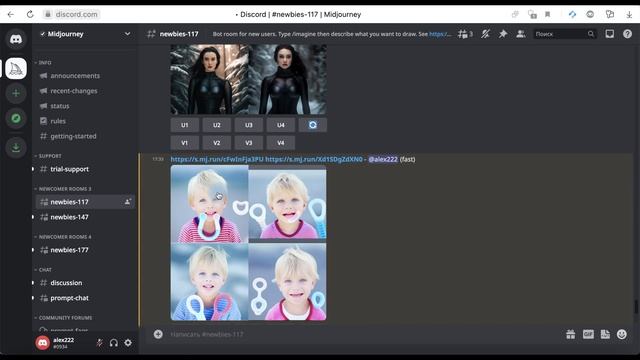Collapse NEWCOMER ROOMS 4 category
Viewport: 640px width, 360px height.
click(63, 237)
